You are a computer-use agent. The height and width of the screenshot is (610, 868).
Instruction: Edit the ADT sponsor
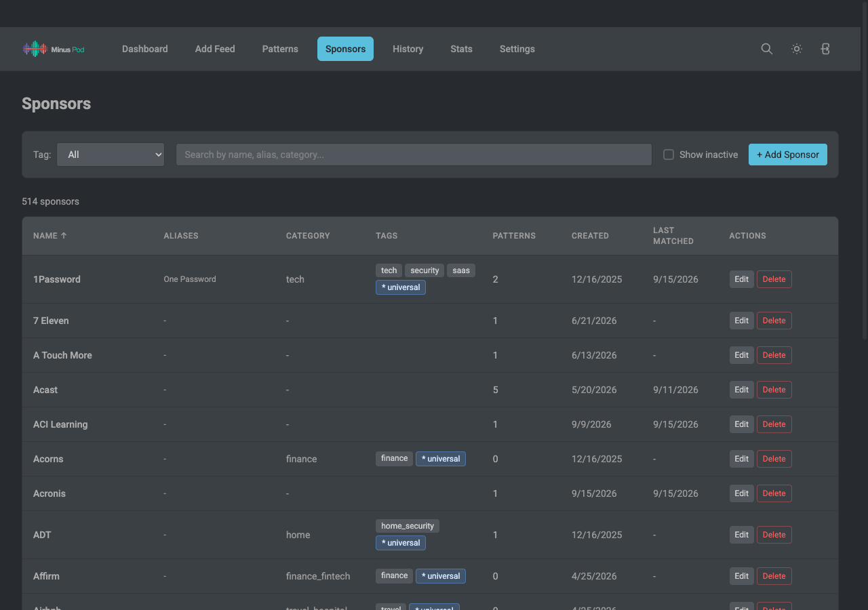coord(742,535)
